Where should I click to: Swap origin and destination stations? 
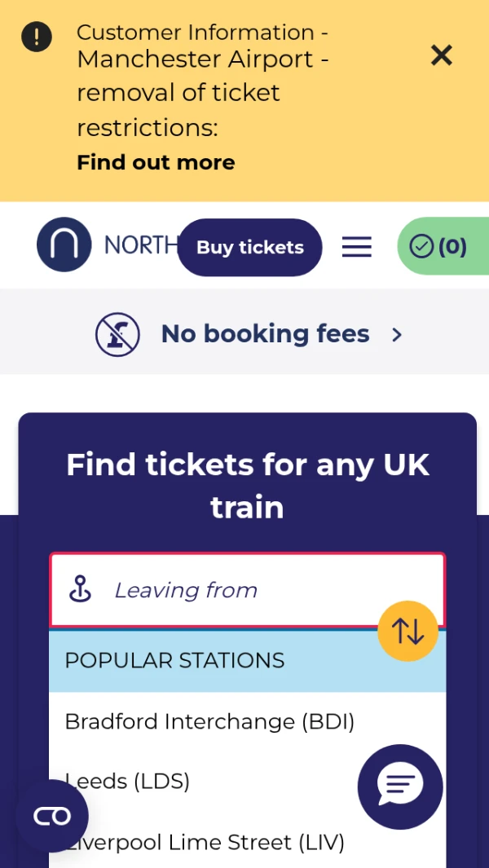[407, 631]
